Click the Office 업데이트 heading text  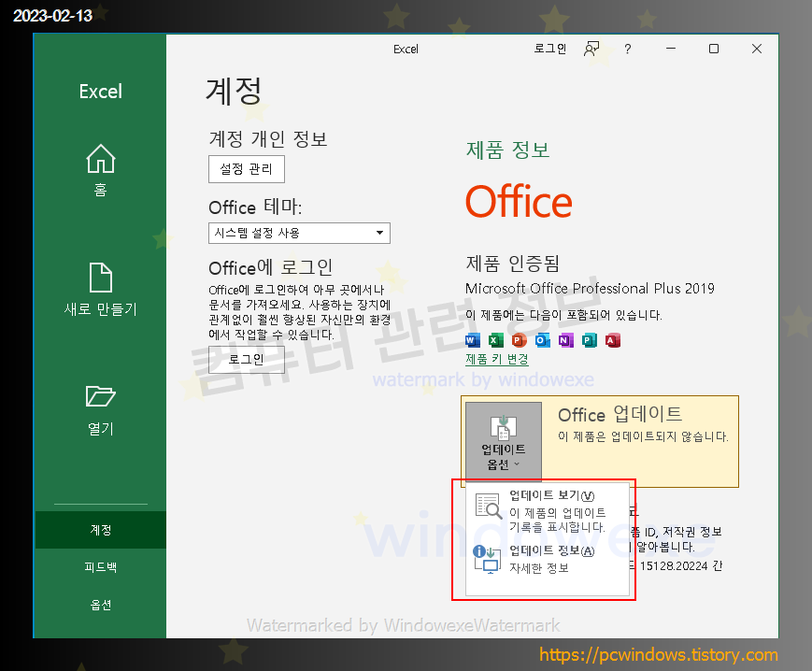coord(620,414)
